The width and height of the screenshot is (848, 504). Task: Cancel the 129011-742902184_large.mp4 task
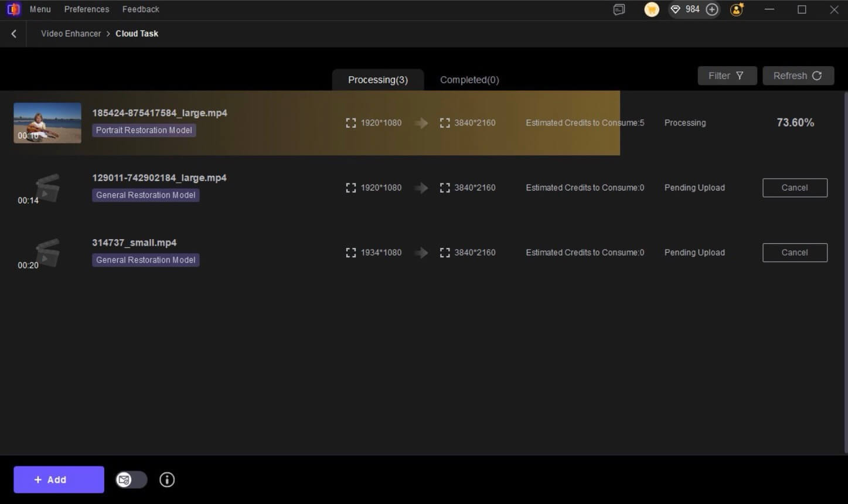tap(794, 188)
